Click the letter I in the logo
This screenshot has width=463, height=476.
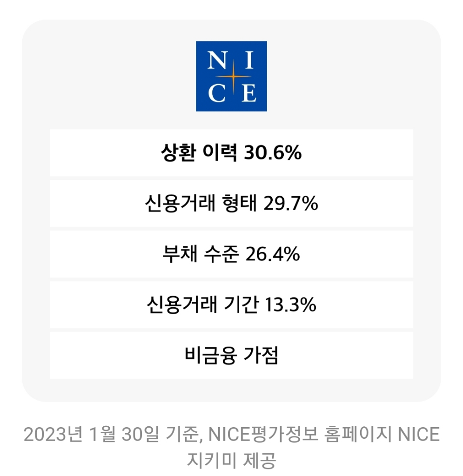pos(249,60)
